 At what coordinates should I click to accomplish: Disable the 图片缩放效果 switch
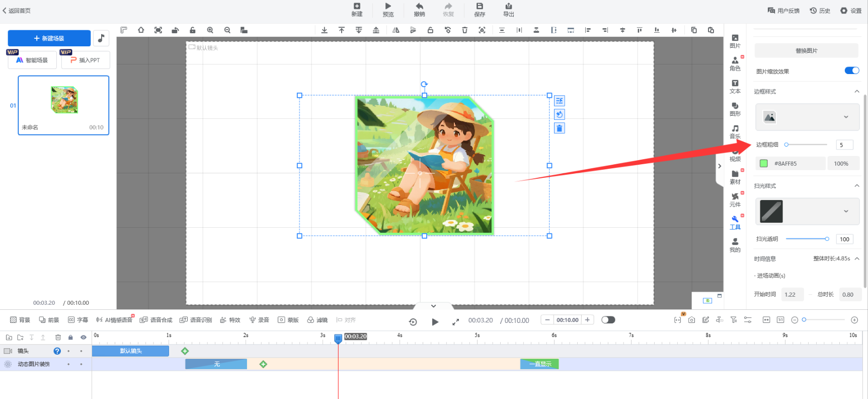pyautogui.click(x=851, y=71)
